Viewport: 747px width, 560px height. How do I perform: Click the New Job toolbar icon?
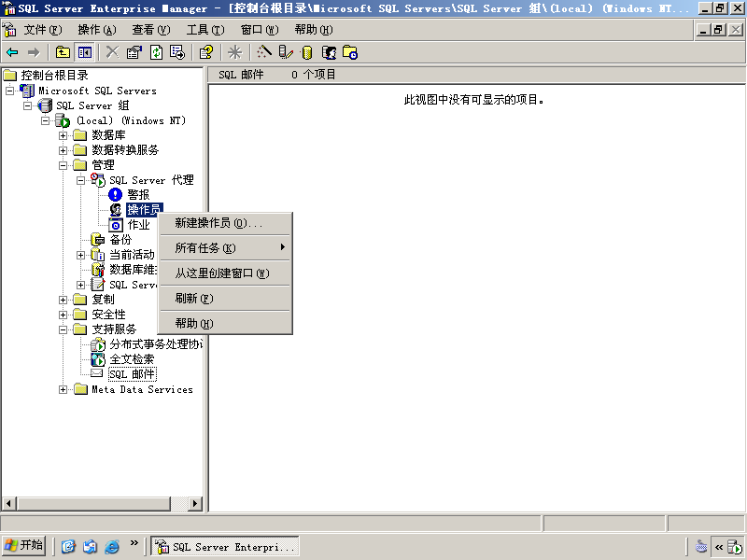click(x=350, y=52)
